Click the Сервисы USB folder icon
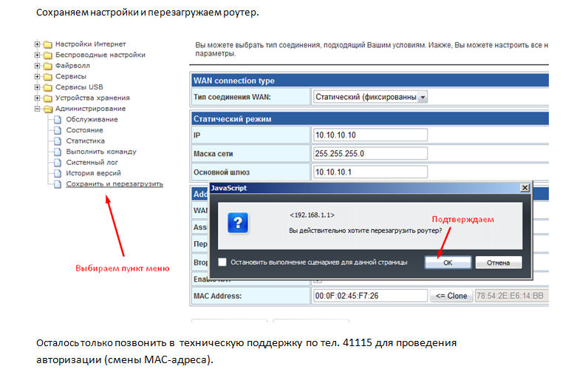The width and height of the screenshot is (588, 372). pos(48,87)
